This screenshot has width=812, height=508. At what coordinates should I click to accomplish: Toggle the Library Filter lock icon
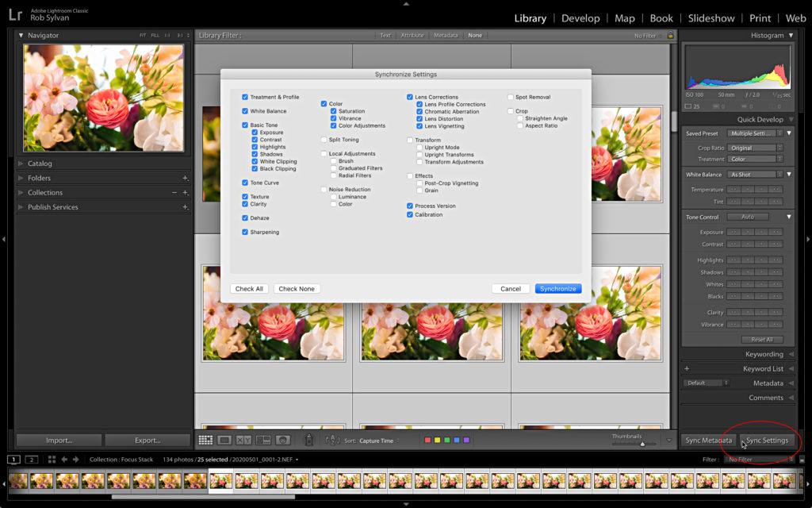pos(671,35)
